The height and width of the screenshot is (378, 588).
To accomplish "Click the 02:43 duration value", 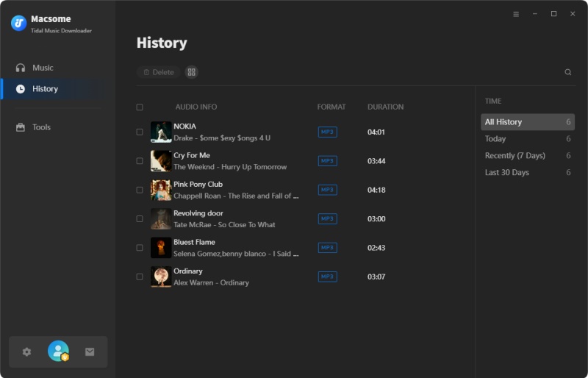I will point(376,248).
